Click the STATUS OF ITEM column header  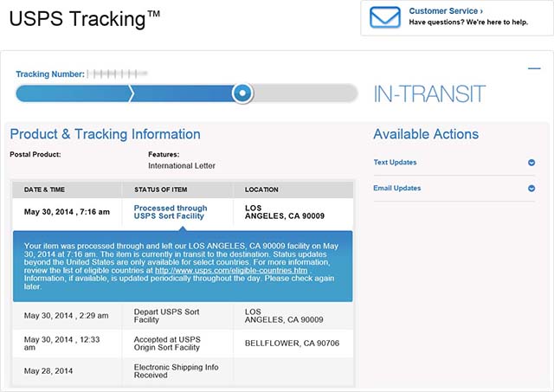coord(160,190)
